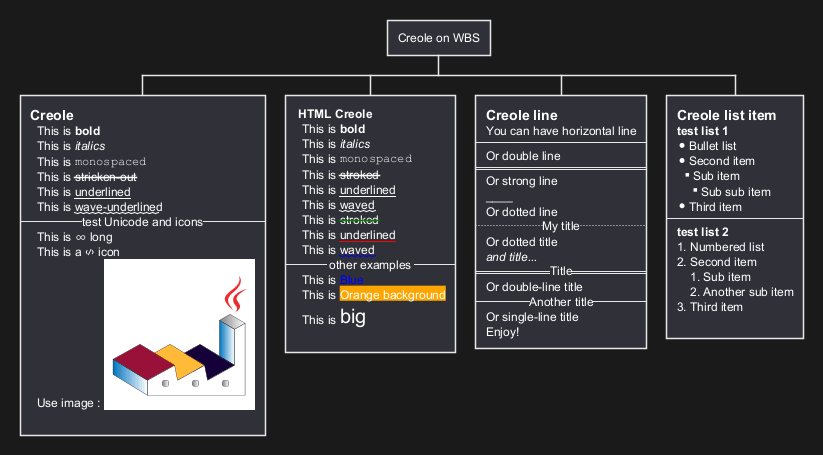
Task: Select the factory image in Creole box
Action: (x=179, y=334)
